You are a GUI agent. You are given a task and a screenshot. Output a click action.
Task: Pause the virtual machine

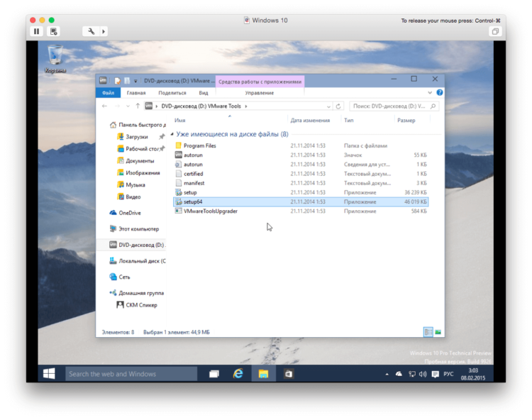(x=37, y=31)
